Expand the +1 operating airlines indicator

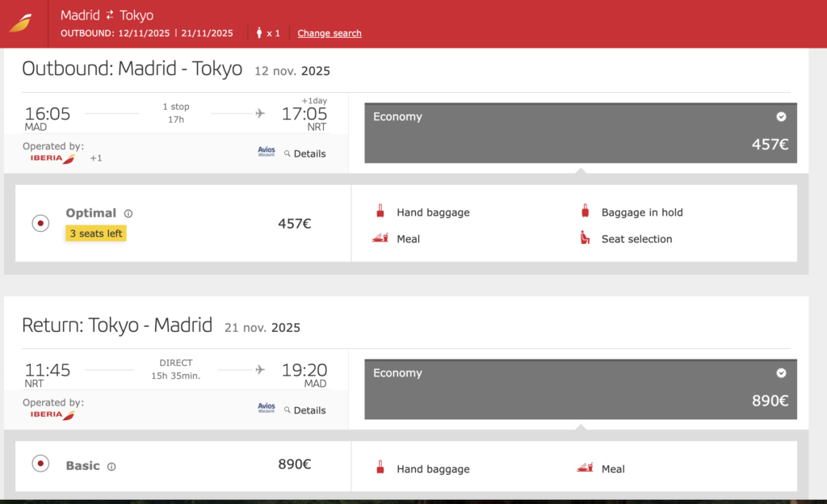(x=95, y=158)
